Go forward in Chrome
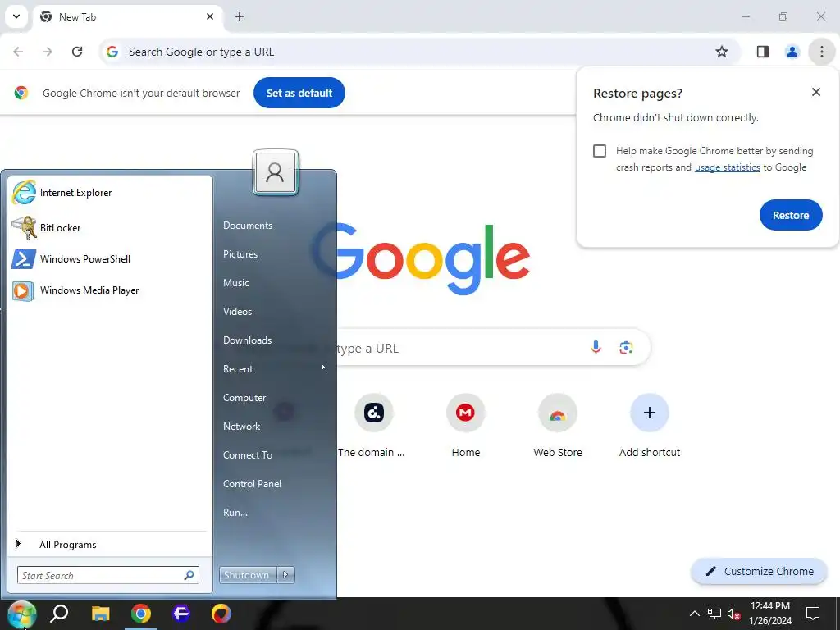840x630 pixels. coord(48,52)
